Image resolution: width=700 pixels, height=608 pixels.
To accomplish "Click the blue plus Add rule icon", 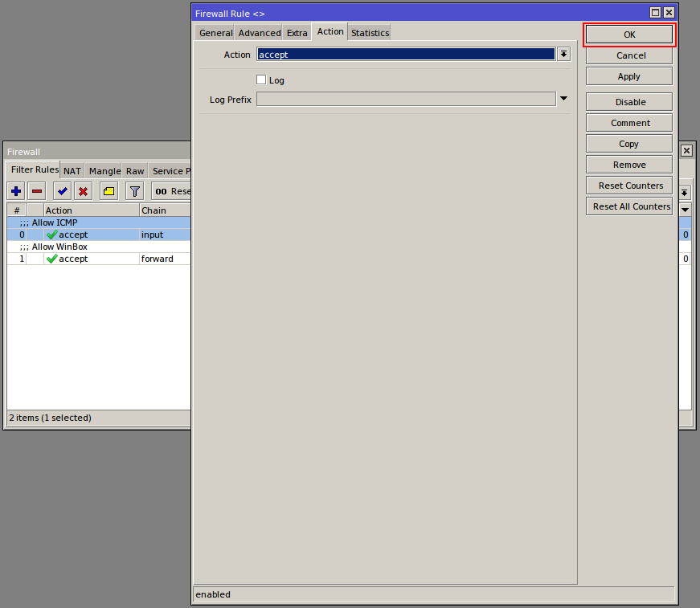I will tap(16, 191).
